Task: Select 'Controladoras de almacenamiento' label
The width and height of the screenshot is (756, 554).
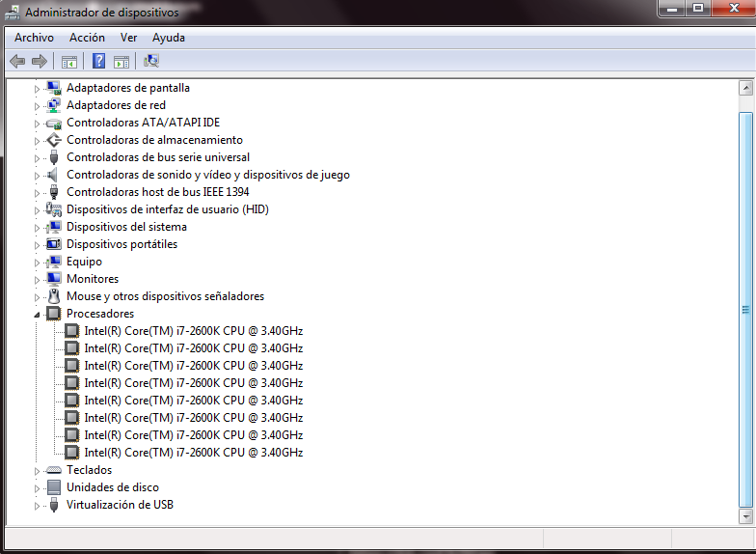Action: tap(154, 140)
